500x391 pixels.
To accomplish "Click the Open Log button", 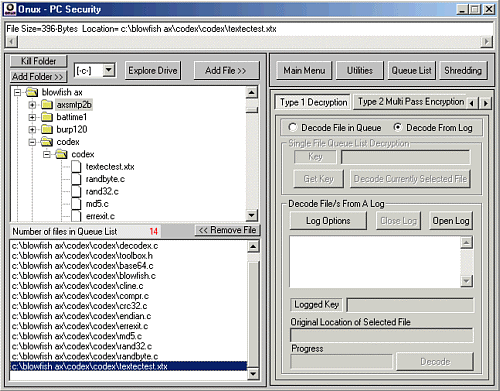I will (x=451, y=221).
